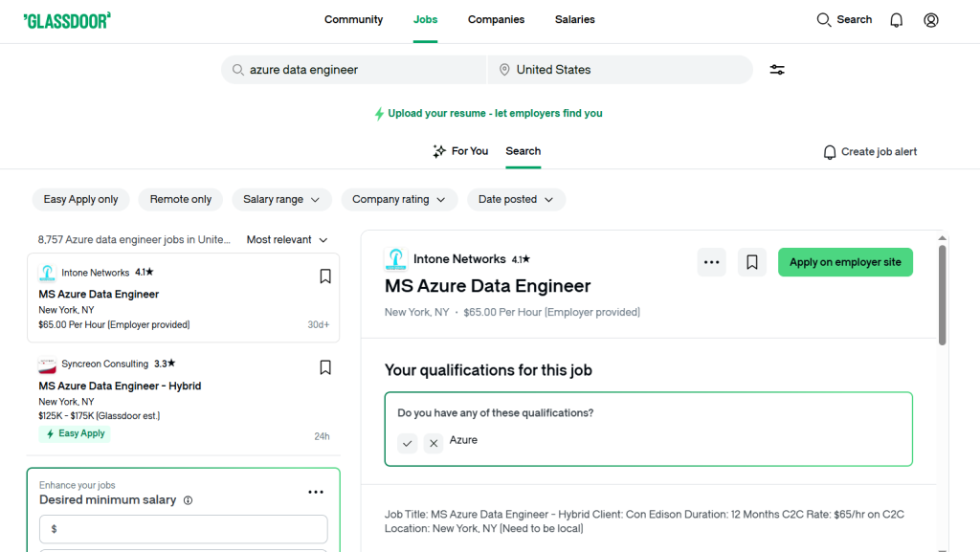The image size is (980, 552).
Task: Click the United States location field
Action: (620, 70)
